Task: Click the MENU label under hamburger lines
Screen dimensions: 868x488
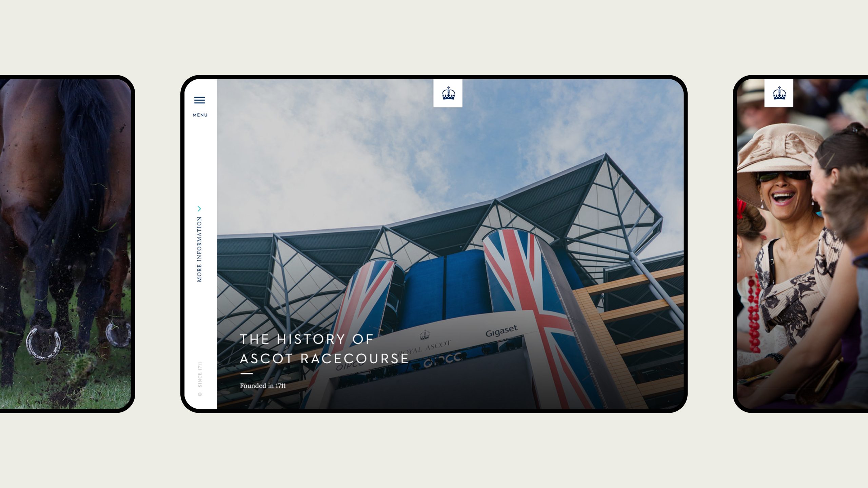Action: 200,115
